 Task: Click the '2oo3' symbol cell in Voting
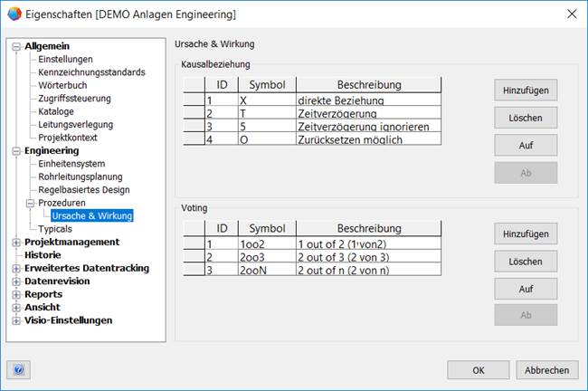(x=267, y=257)
